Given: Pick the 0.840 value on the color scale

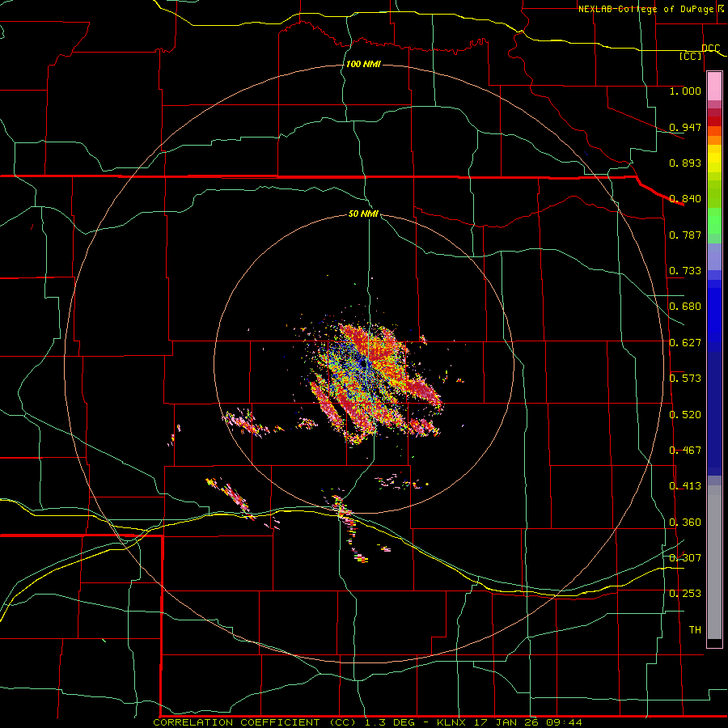Looking at the screenshot, I should (685, 199).
